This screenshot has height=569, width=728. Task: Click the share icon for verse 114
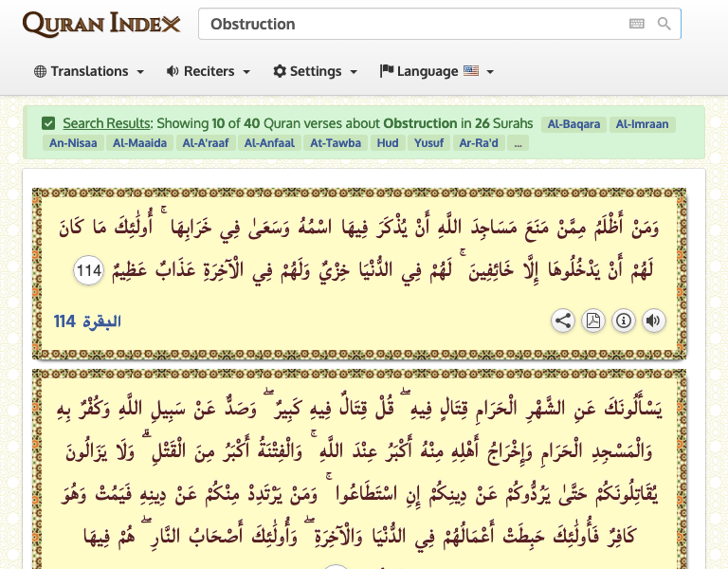pos(563,321)
